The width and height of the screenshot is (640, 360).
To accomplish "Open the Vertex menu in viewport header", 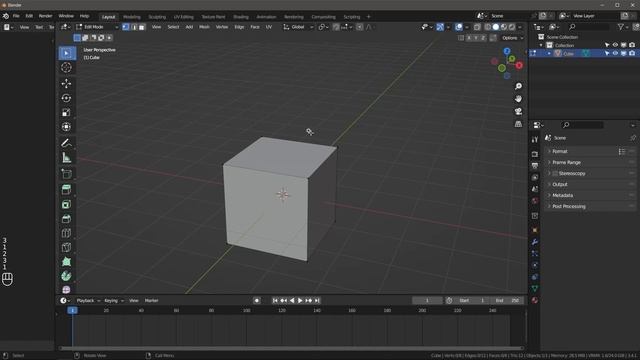I will tap(222, 27).
